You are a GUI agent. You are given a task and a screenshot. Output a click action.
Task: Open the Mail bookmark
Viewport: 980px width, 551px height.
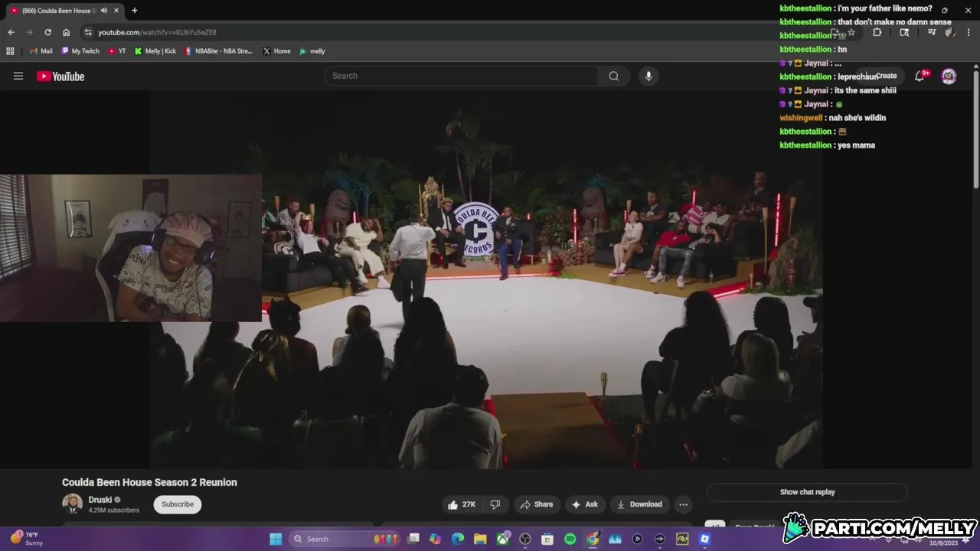click(41, 51)
